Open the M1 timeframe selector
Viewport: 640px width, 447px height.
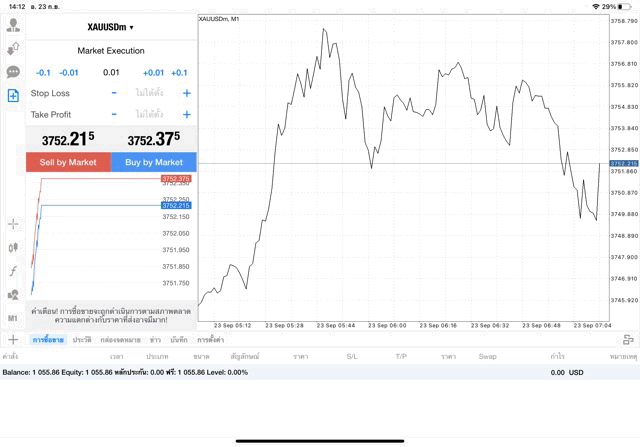click(x=13, y=318)
